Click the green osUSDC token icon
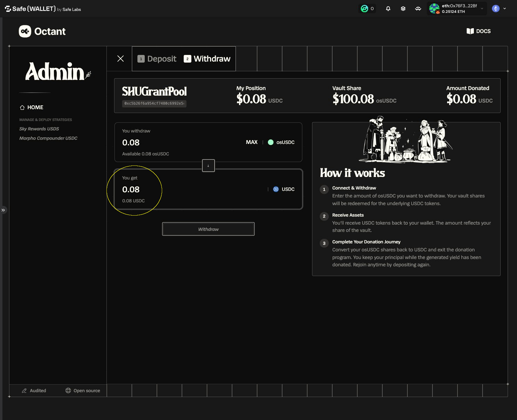This screenshot has height=420, width=517. 271,142
